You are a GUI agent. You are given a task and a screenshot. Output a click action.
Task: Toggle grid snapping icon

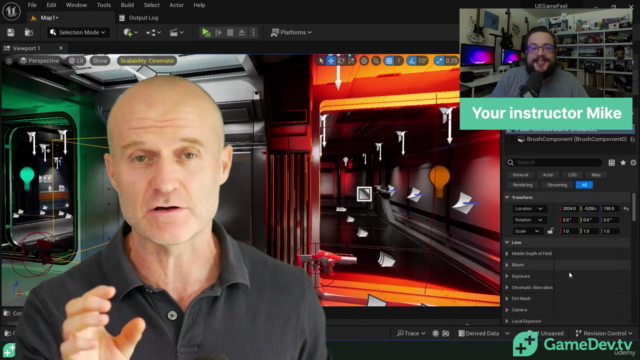389,61
